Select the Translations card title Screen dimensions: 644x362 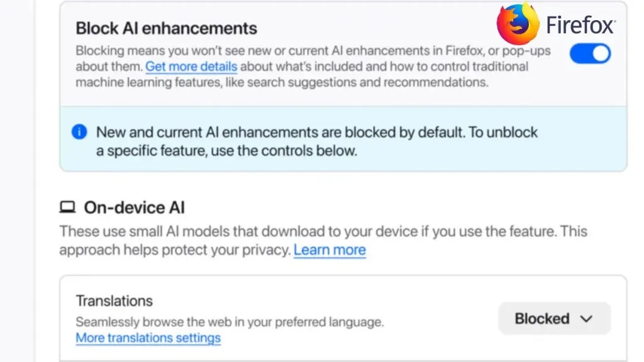point(114,300)
